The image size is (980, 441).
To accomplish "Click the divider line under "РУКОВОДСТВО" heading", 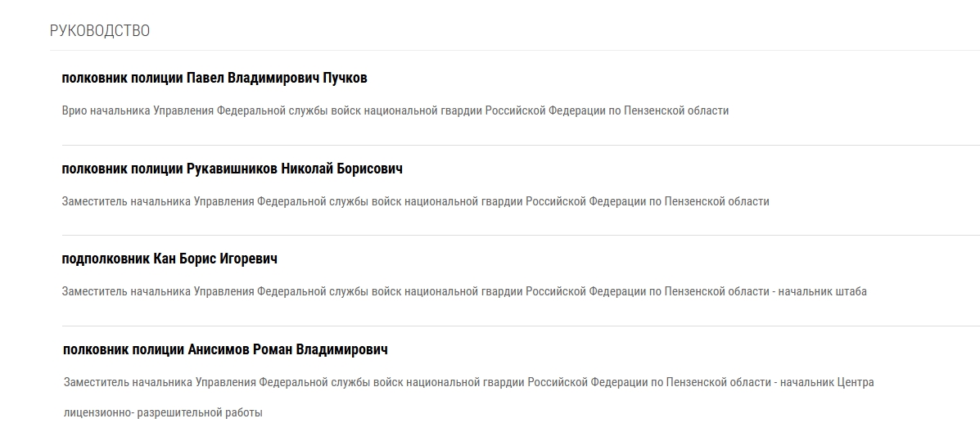I will coord(514,51).
